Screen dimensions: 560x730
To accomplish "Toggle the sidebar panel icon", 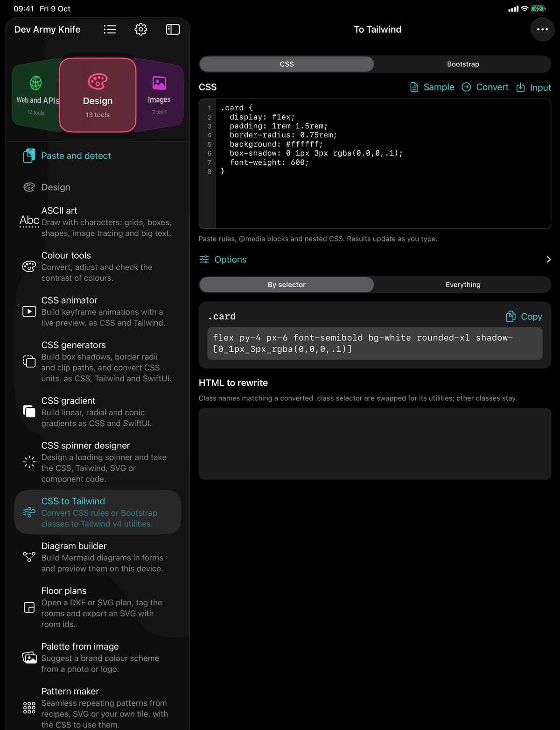I will [x=173, y=29].
